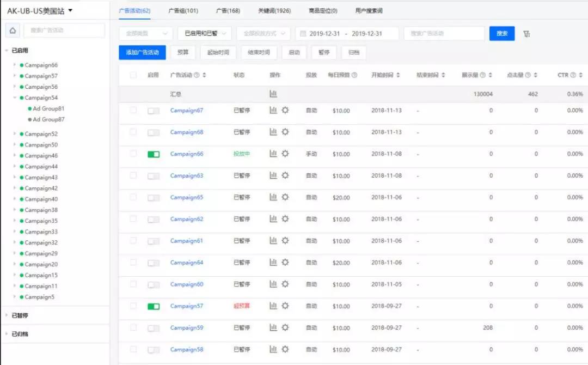This screenshot has height=365, width=588.
Task: Select Ad Group81 in the sidebar tree
Action: pyautogui.click(x=48, y=108)
